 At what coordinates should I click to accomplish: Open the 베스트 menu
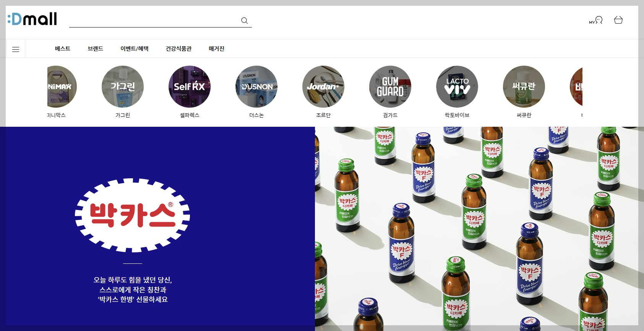tap(63, 48)
